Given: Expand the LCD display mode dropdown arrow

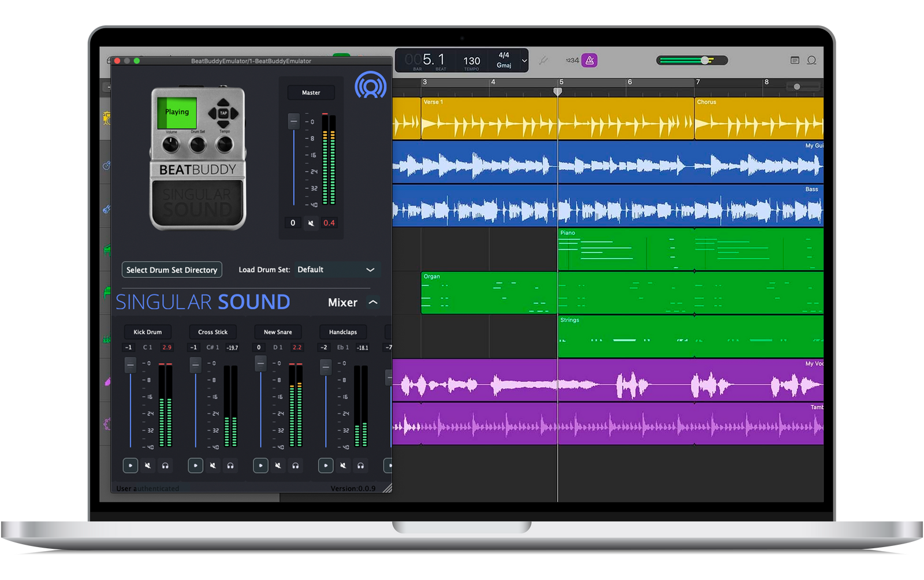Looking at the screenshot, I should tap(524, 61).
